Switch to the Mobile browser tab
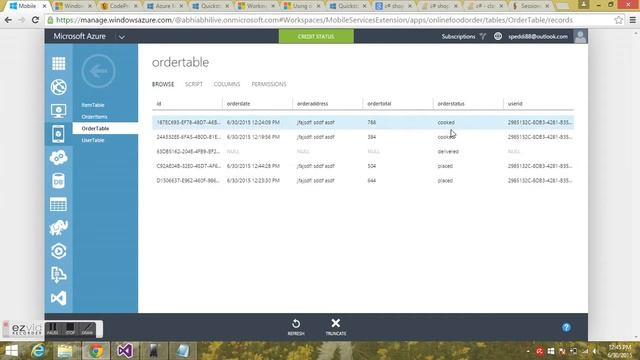640x360 pixels. (28, 6)
